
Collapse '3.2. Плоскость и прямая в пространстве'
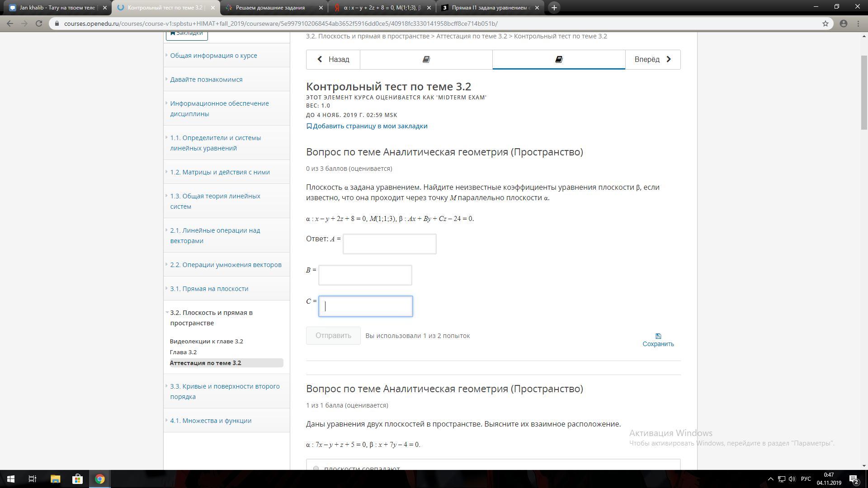[x=211, y=318]
